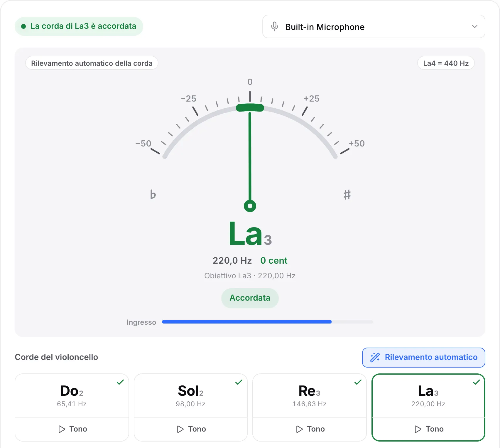The width and height of the screenshot is (500, 448).
Task: Expand the Built-in Microphone dropdown chevron
Action: click(474, 26)
